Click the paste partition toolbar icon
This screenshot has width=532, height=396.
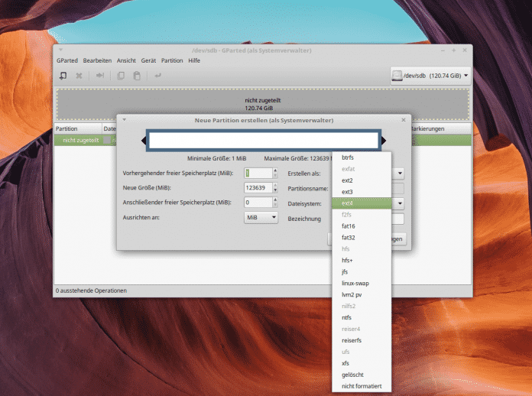coord(137,76)
